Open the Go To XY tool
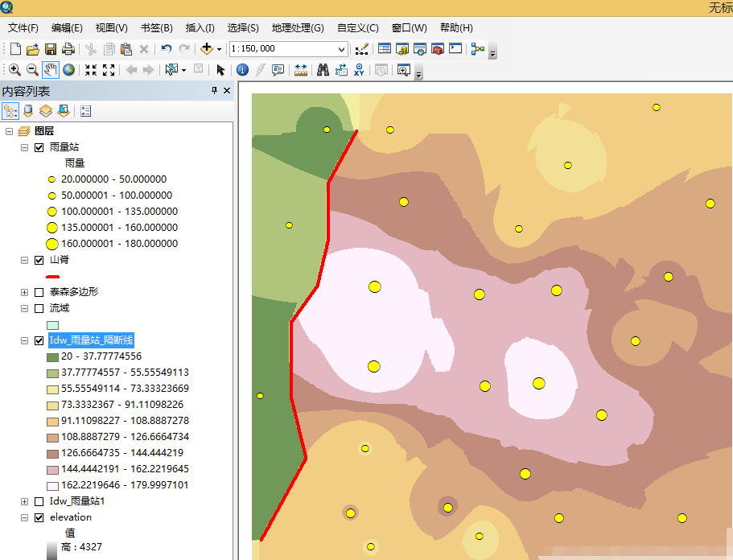The image size is (733, 560). pos(359,70)
